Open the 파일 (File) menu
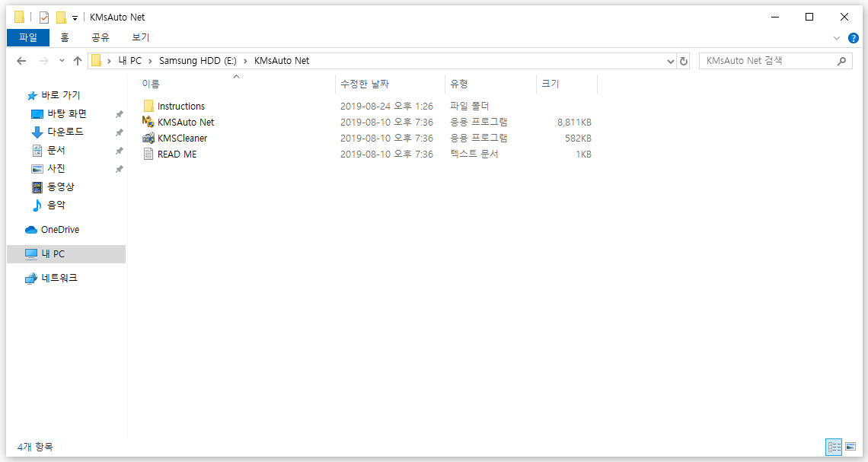This screenshot has height=462, width=868. point(28,37)
